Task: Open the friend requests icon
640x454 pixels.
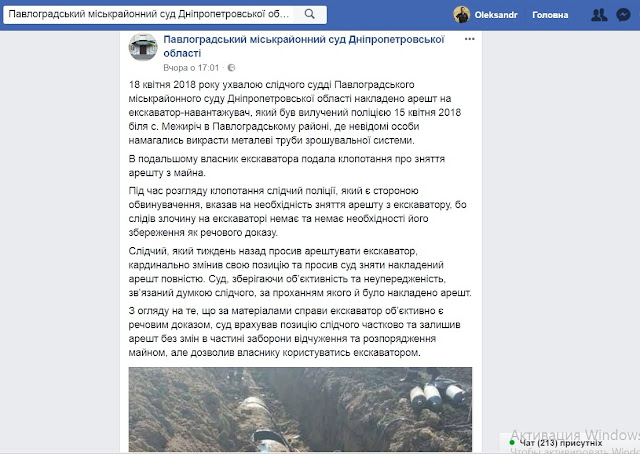Action: pyautogui.click(x=599, y=15)
